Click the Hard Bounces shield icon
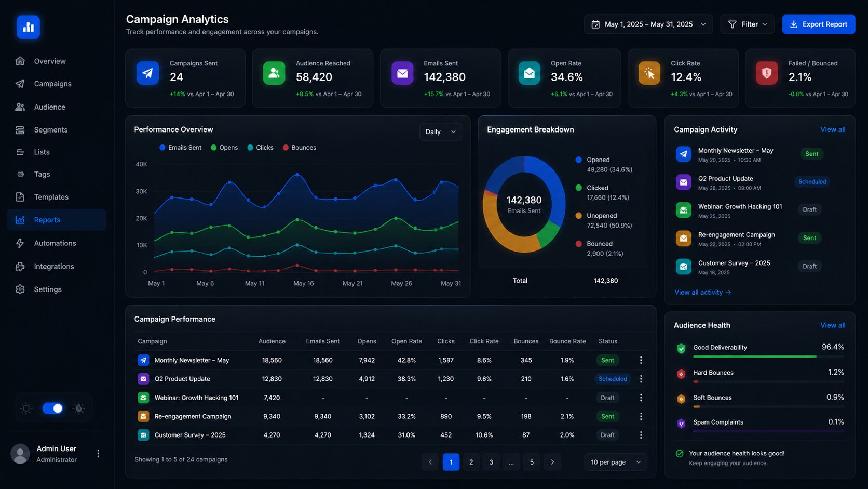 pos(681,374)
